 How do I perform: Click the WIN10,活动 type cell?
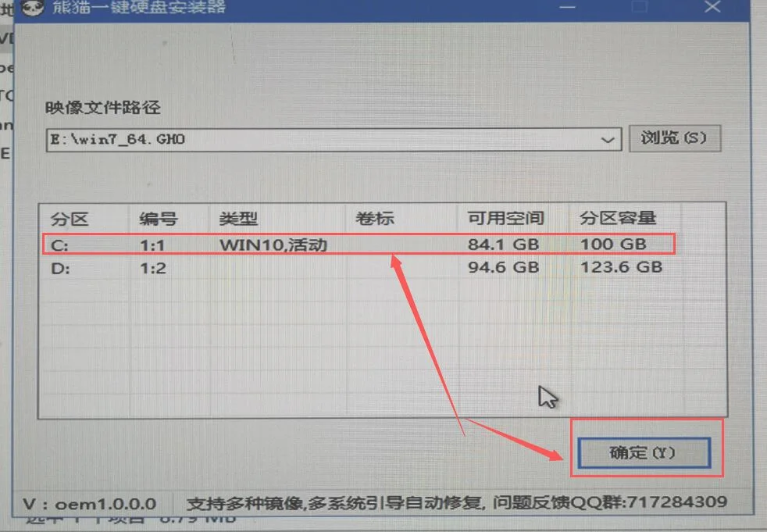(273, 245)
